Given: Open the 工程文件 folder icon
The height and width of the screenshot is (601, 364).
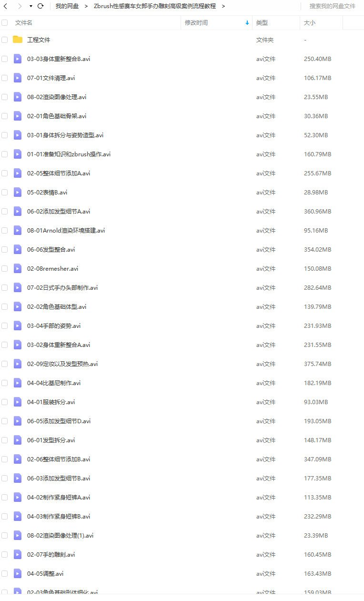Looking at the screenshot, I should (18, 40).
